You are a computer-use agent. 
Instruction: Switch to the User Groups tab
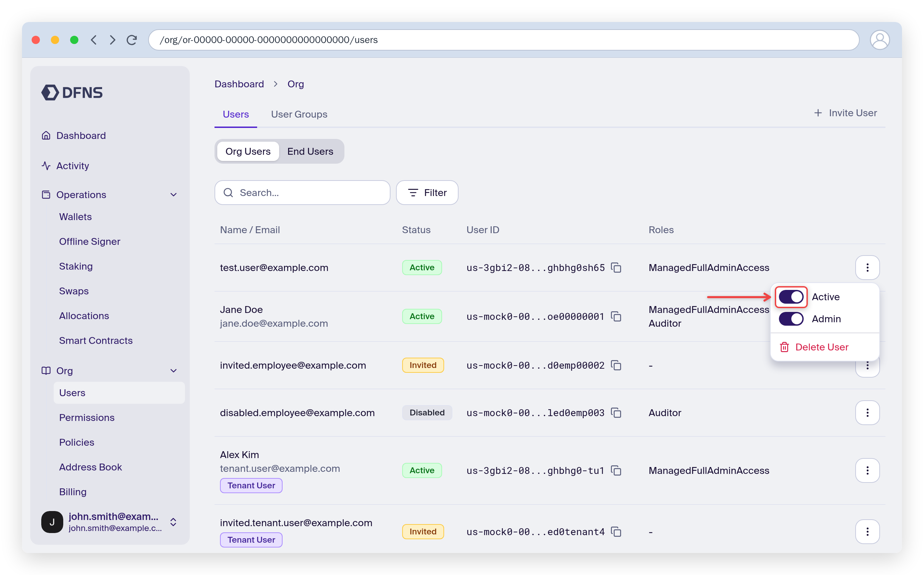click(299, 115)
